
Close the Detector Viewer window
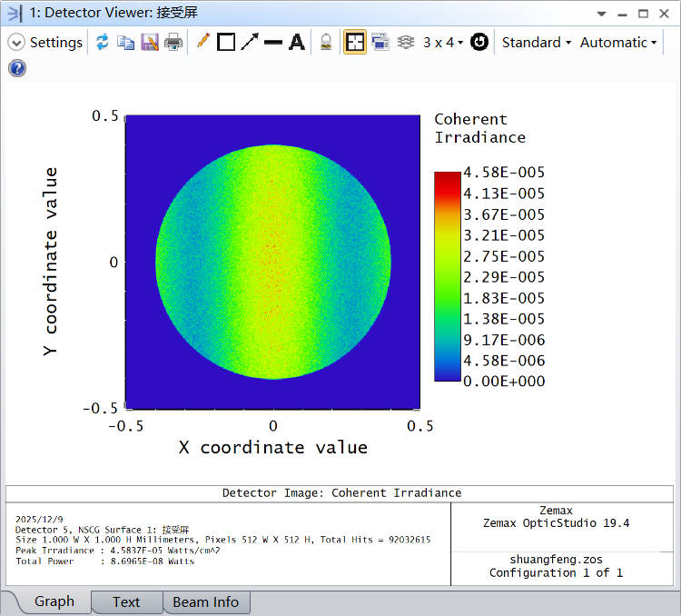(664, 14)
